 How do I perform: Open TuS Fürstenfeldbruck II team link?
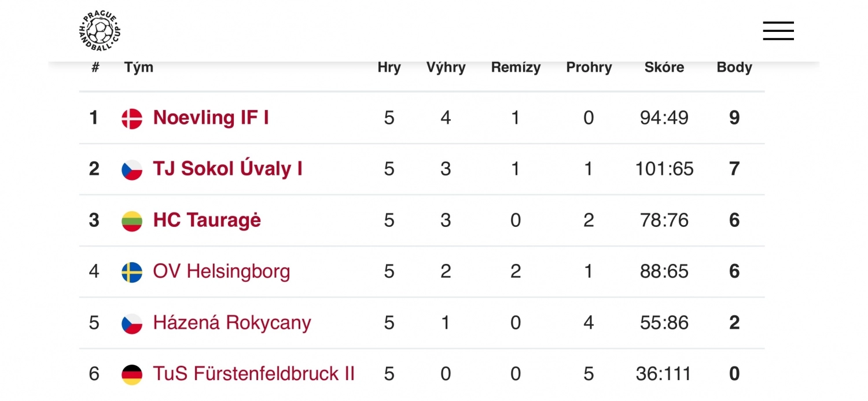tap(253, 374)
